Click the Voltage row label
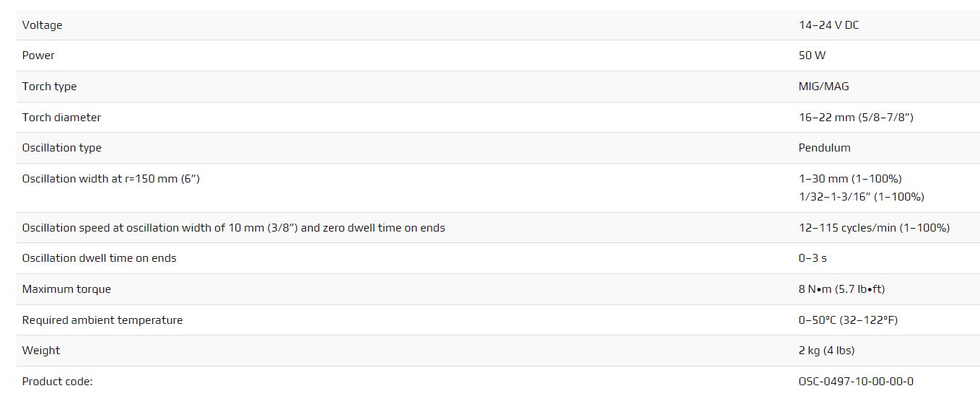Viewport: 980px width, 409px height. click(42, 25)
